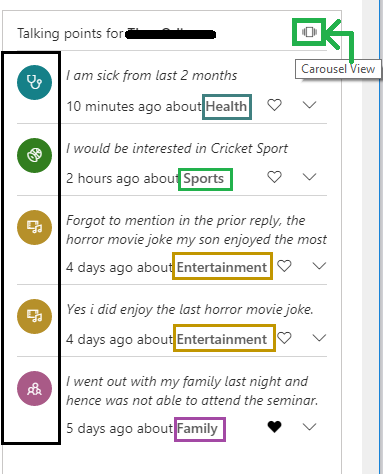
Task: Select message 'Yes i did enjoy the last horror movie joke'
Action: tap(190, 310)
